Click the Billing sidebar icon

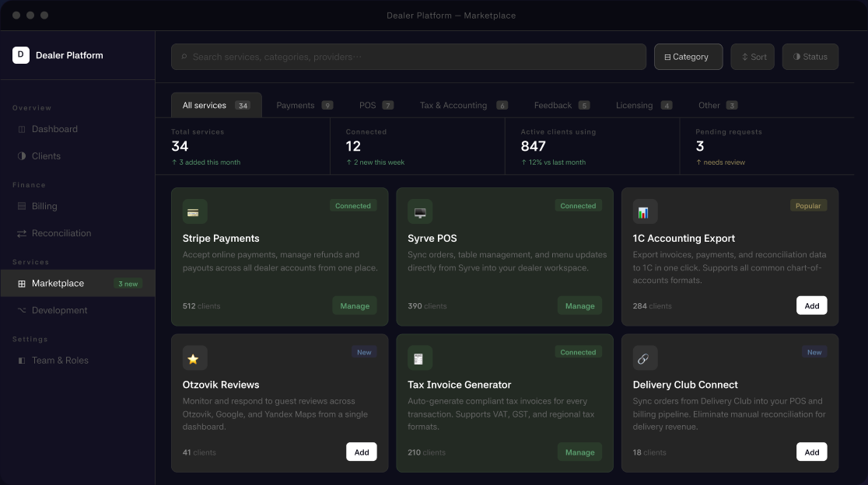(x=22, y=206)
